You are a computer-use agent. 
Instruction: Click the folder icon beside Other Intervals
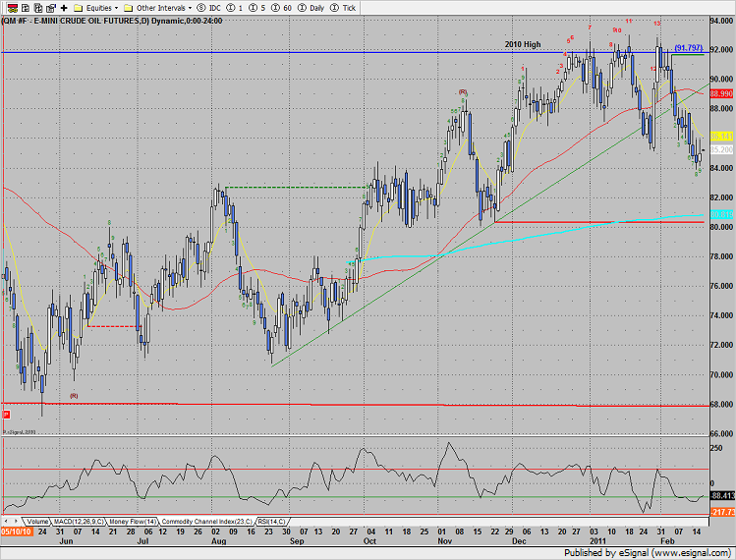tap(128, 8)
